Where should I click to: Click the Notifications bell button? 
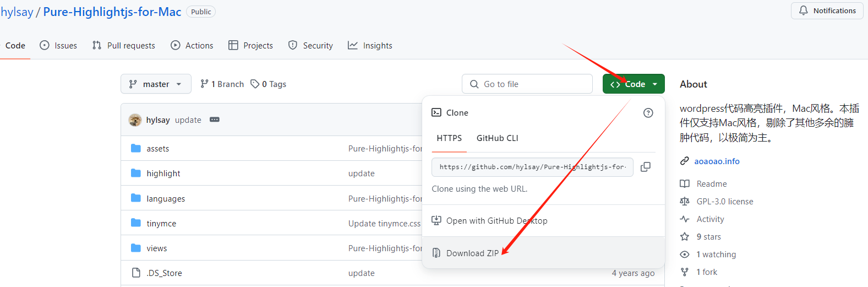point(827,10)
